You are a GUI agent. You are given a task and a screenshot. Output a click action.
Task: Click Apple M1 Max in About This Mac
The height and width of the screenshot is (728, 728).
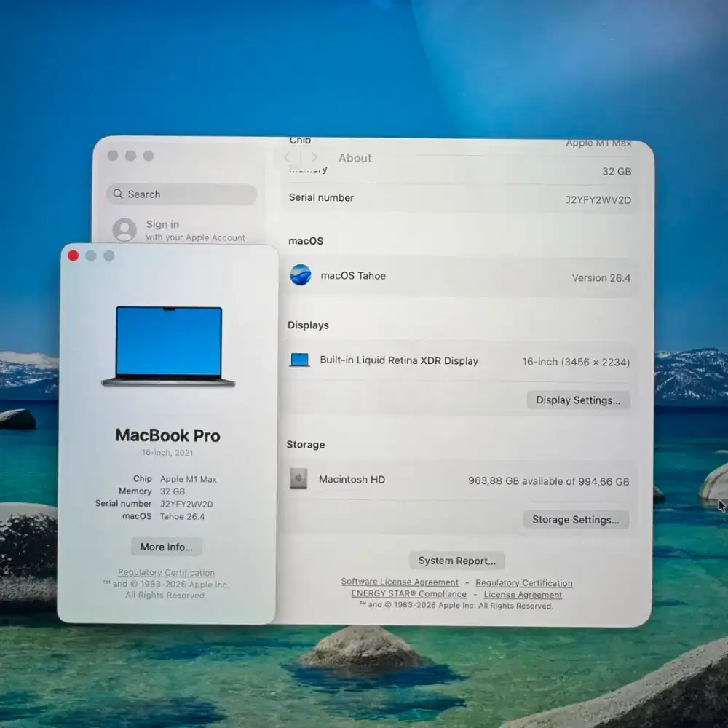pos(188,479)
